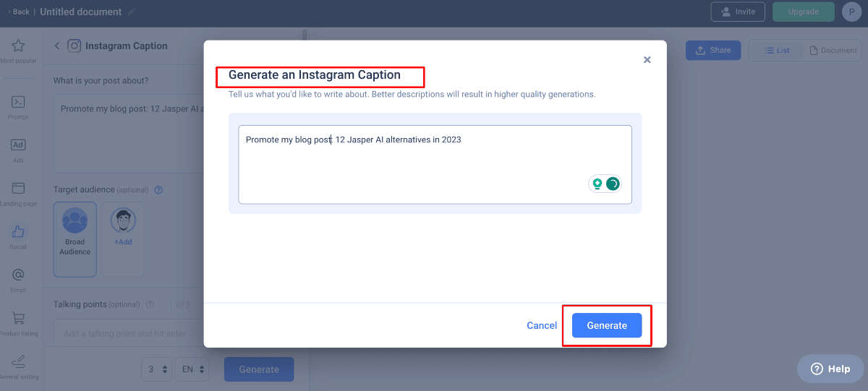Open the Prompt sidebar section

(19, 106)
